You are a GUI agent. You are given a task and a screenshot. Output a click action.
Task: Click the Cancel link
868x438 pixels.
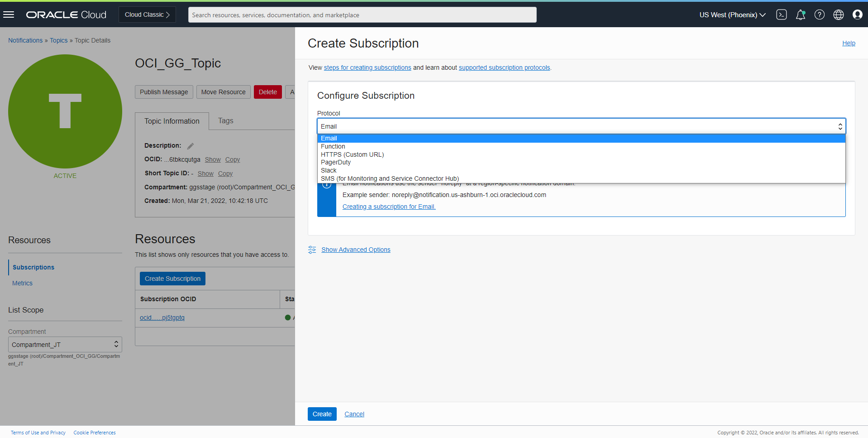point(354,414)
